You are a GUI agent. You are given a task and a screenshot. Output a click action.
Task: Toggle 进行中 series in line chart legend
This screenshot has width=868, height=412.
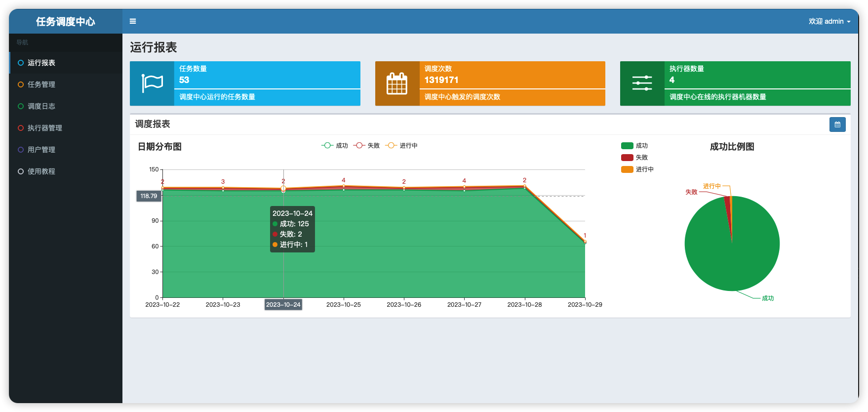pyautogui.click(x=401, y=146)
